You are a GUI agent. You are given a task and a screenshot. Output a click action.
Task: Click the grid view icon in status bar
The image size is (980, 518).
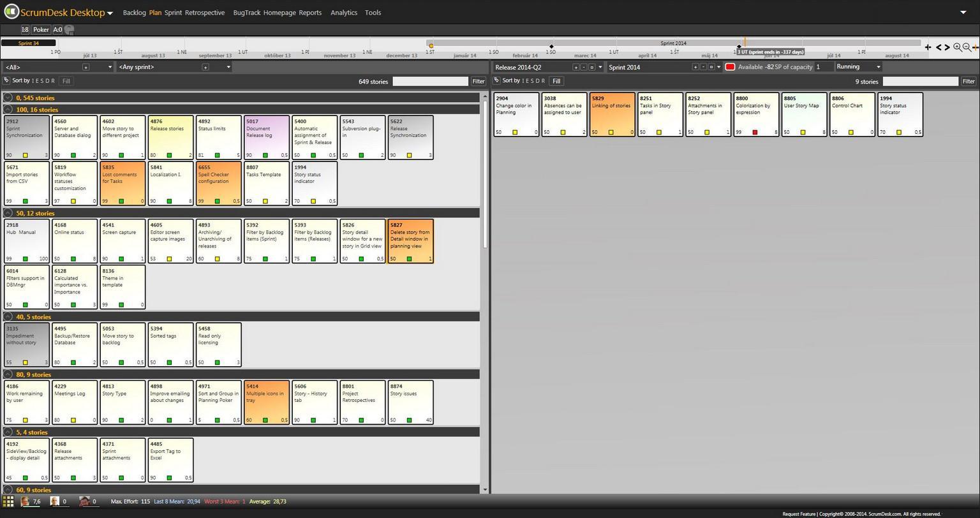coord(8,501)
